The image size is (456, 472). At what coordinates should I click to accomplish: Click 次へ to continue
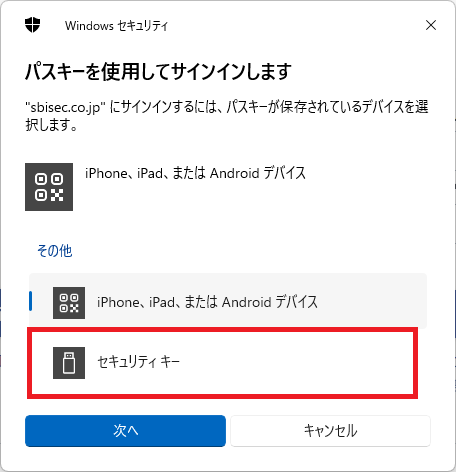[x=125, y=431]
